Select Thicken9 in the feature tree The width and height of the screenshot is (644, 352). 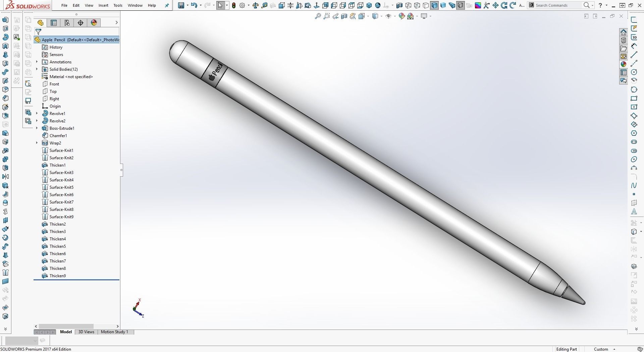58,276
